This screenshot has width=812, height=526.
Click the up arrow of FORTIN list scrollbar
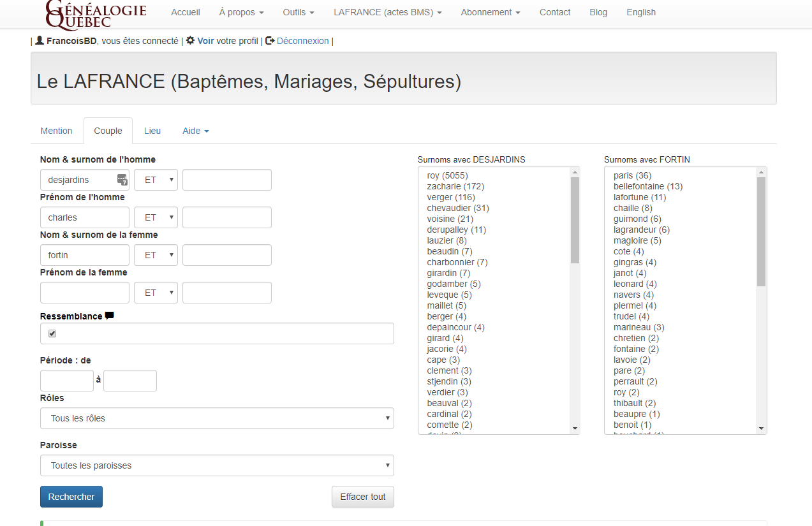point(761,172)
